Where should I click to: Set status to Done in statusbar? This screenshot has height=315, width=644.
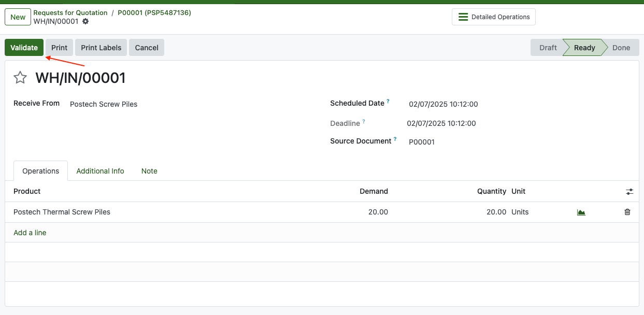click(621, 48)
